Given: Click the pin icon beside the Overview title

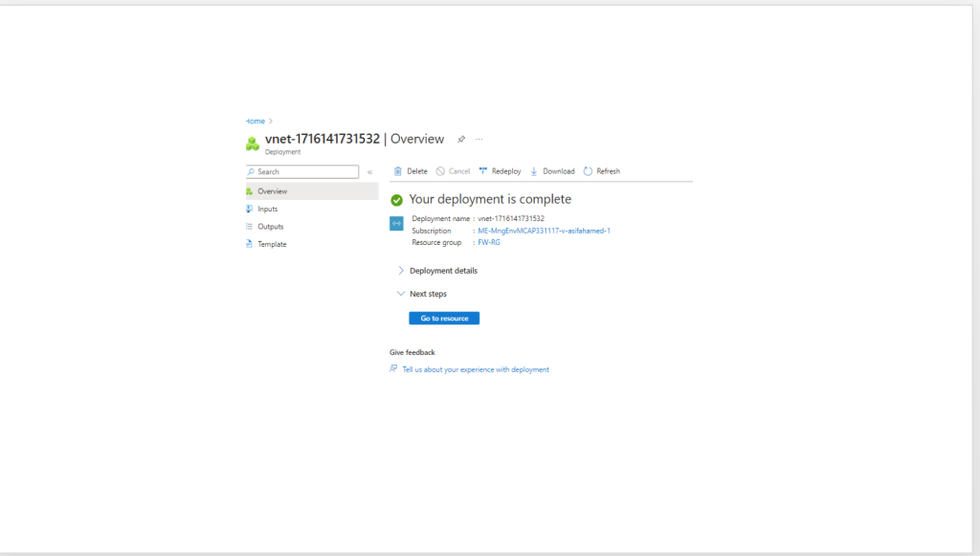Looking at the screenshot, I should click(x=460, y=139).
